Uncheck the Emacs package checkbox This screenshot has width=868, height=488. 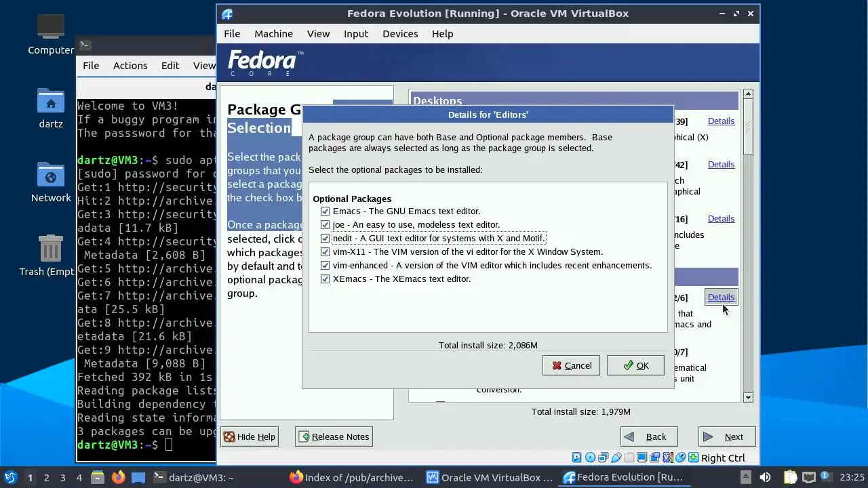click(325, 211)
